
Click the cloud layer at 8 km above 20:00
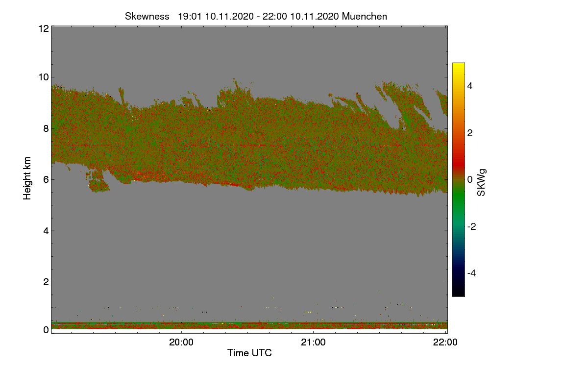[181, 128]
